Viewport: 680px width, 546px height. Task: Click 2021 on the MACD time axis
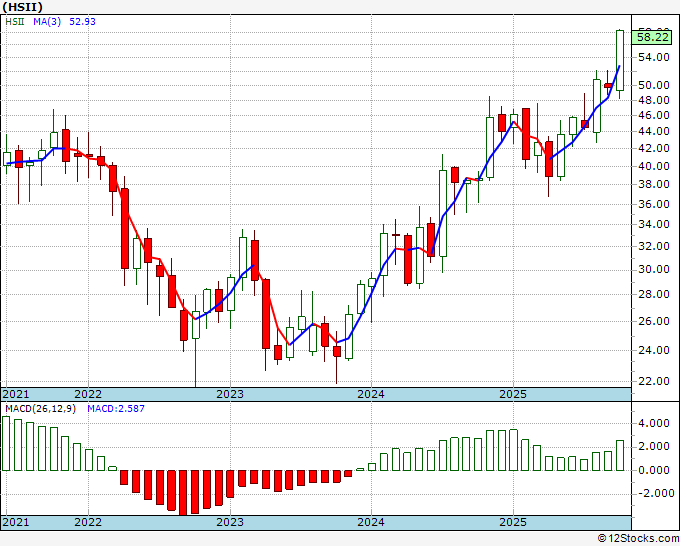tap(16, 522)
